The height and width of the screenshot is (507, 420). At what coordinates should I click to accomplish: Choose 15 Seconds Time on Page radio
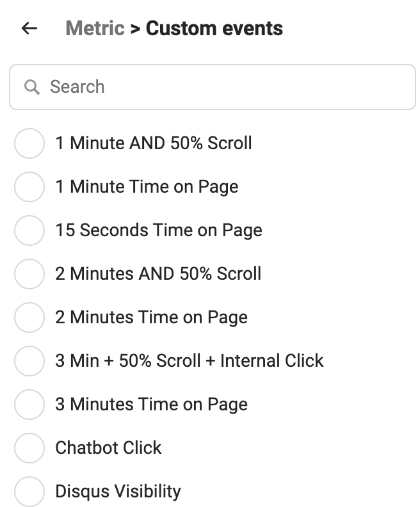click(29, 230)
